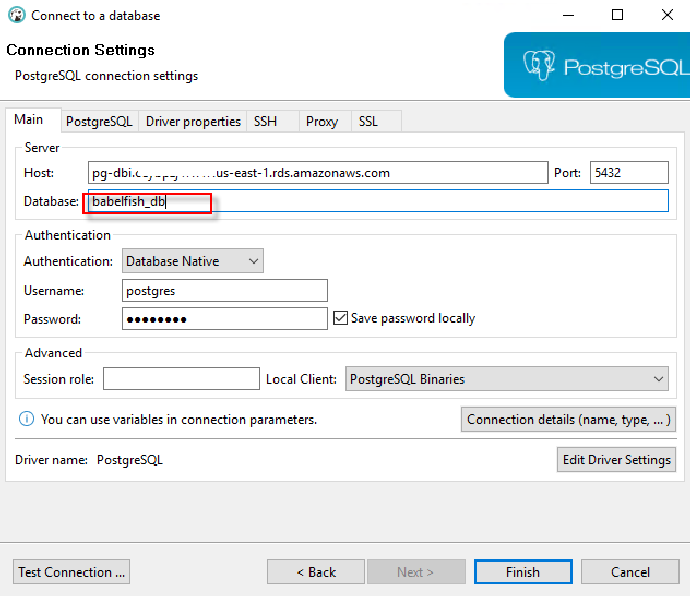Click the Finish button
The height and width of the screenshot is (596, 690).
[x=523, y=572]
